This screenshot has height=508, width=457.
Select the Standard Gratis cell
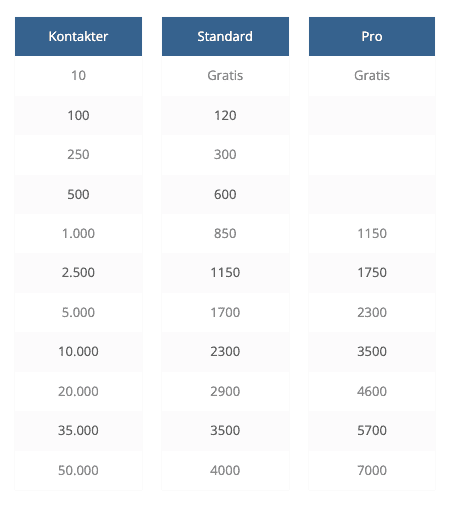pyautogui.click(x=225, y=76)
